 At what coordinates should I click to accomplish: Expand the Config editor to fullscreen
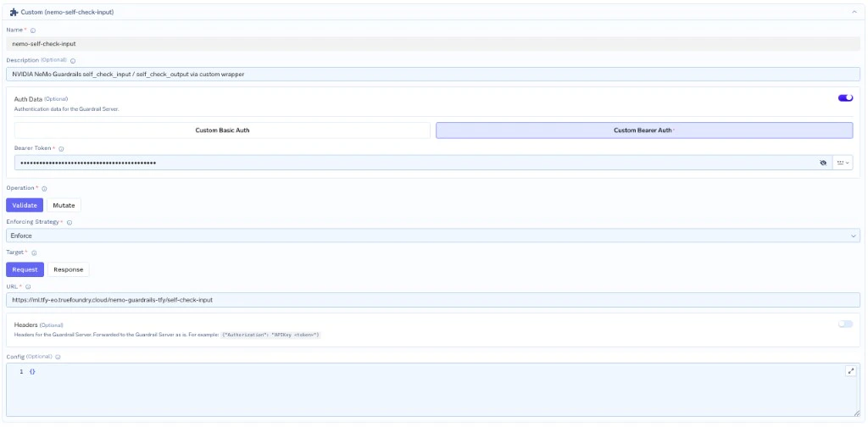(x=851, y=371)
